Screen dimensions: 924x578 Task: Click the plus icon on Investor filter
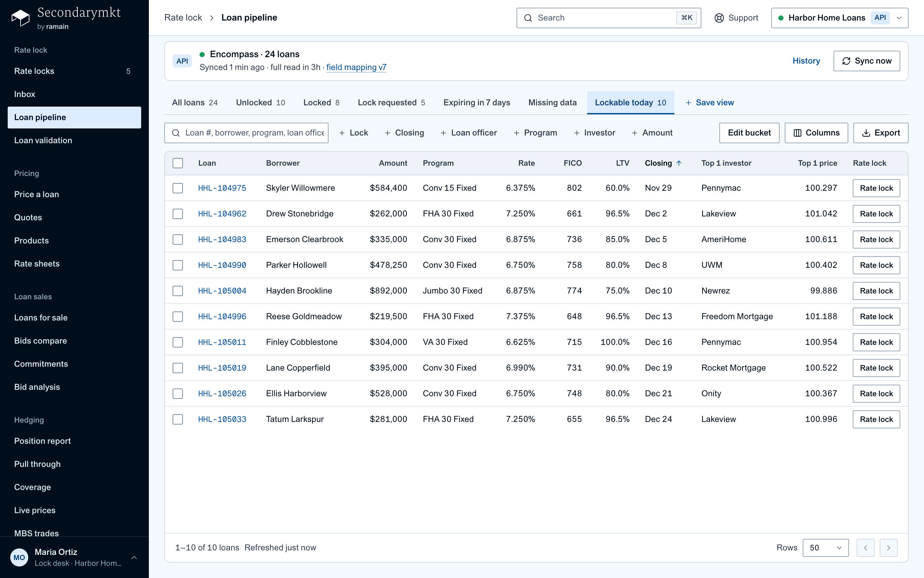(577, 133)
